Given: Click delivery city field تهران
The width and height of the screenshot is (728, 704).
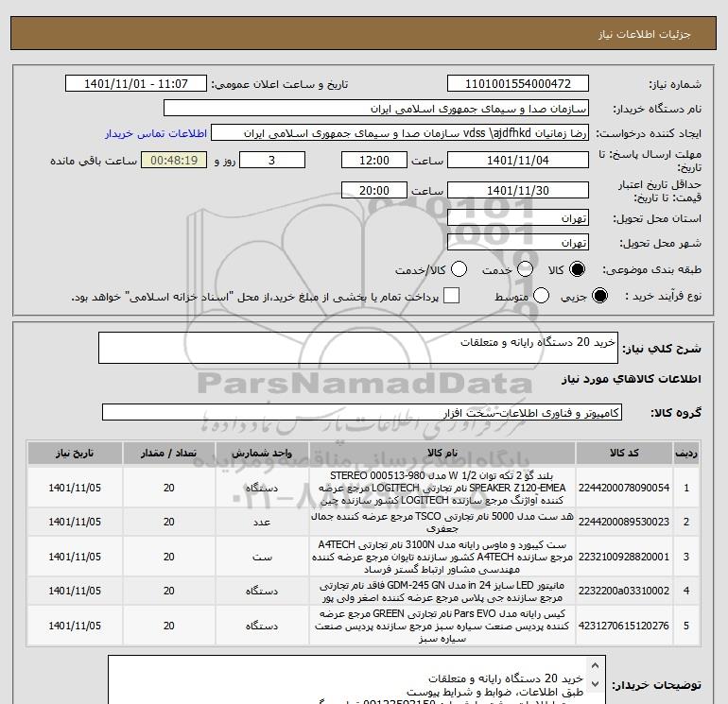Looking at the screenshot, I should coord(518,242).
